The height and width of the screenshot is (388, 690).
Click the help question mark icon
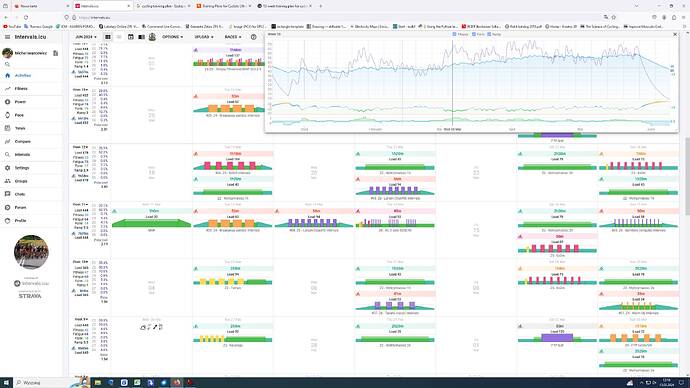coord(253,37)
